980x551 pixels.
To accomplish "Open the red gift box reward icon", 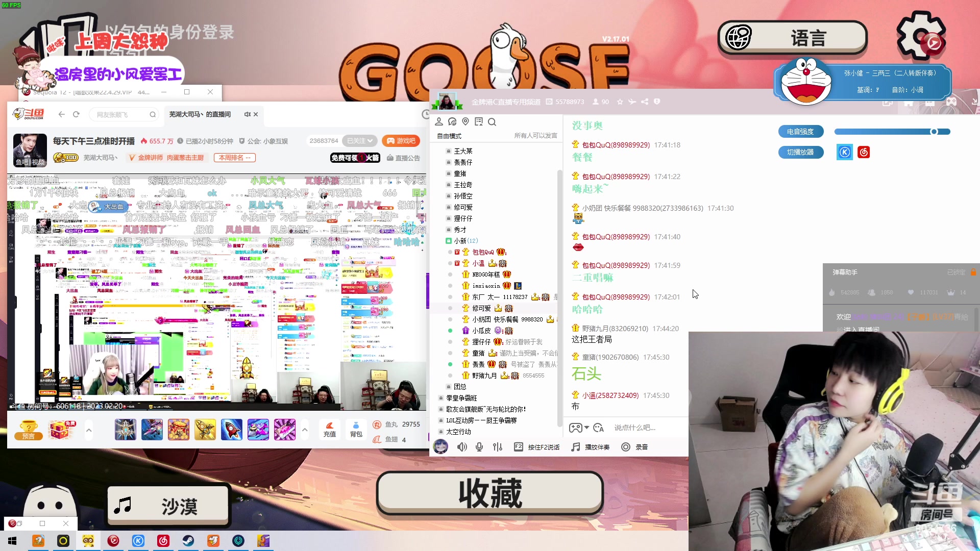I will (x=62, y=430).
